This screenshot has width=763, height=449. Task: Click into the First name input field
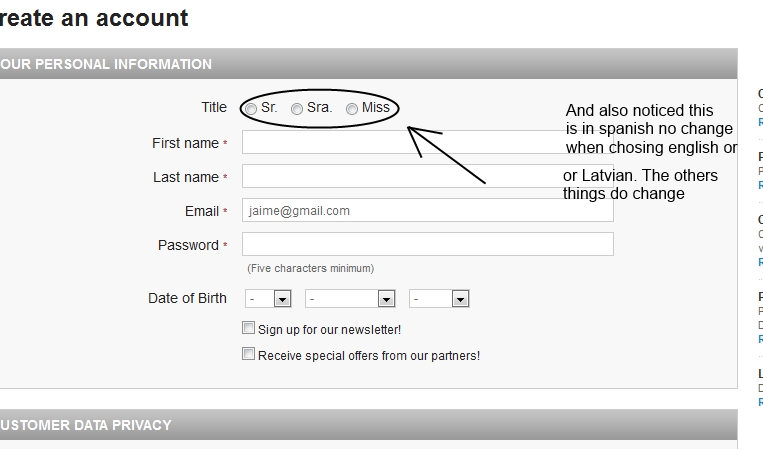click(400, 143)
